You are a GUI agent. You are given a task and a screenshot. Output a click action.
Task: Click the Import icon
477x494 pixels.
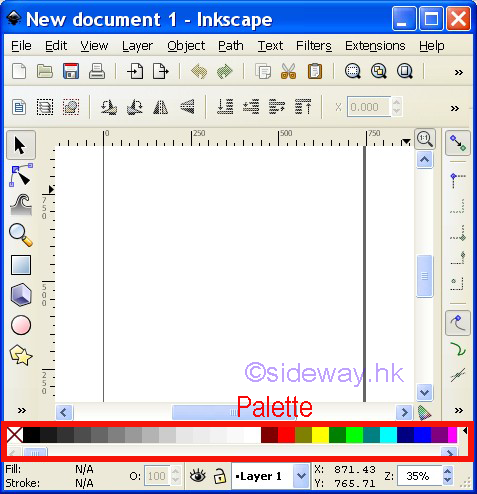pos(135,71)
